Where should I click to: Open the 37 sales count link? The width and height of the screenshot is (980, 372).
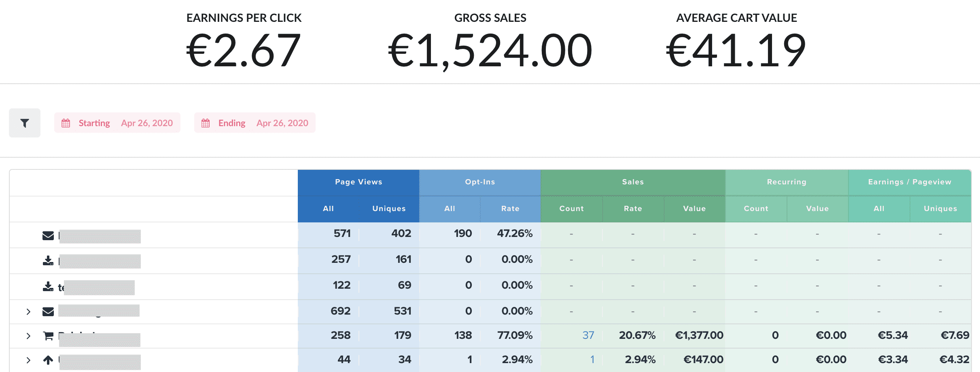coord(588,335)
